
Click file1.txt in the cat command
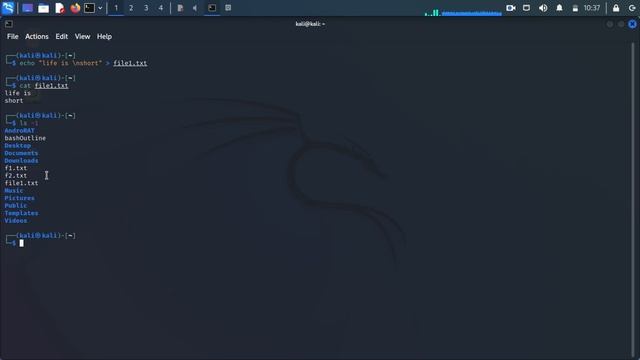[x=51, y=86]
